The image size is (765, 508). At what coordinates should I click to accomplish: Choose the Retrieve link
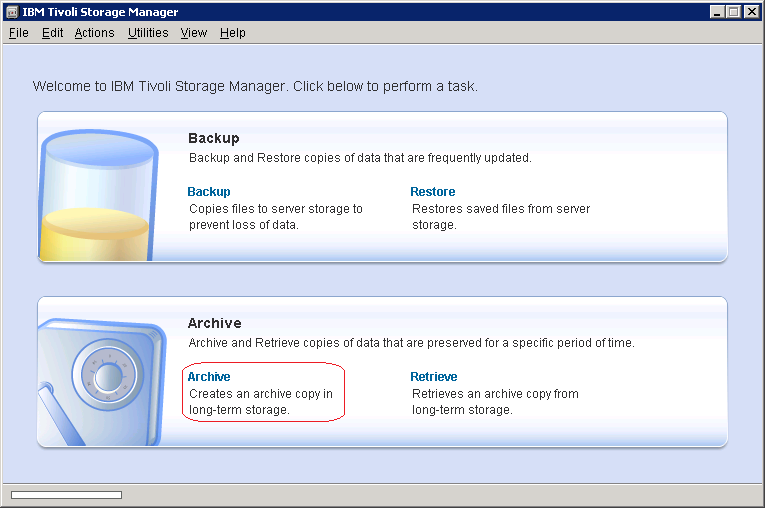[434, 377]
